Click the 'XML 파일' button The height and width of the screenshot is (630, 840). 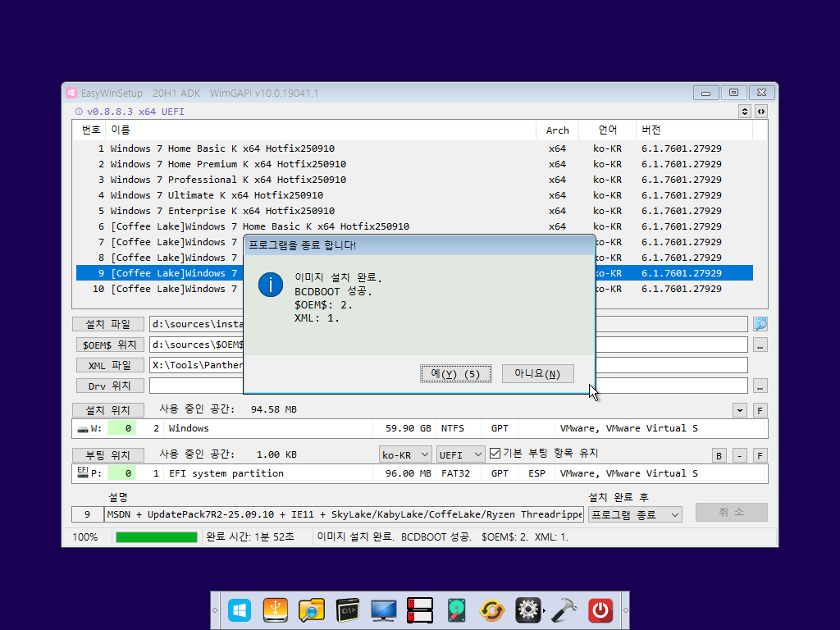pyautogui.click(x=110, y=365)
